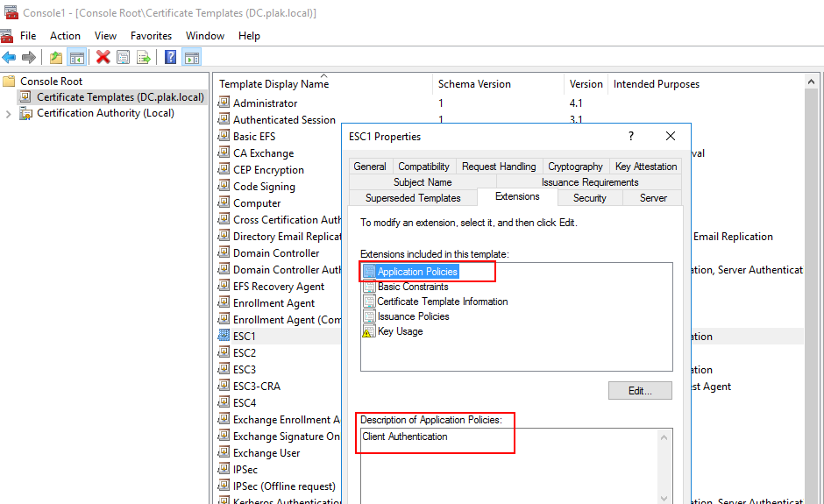Screen dimensions: 824x504
Task: Expand the Certification Authority (Local) node
Action: 8,113
